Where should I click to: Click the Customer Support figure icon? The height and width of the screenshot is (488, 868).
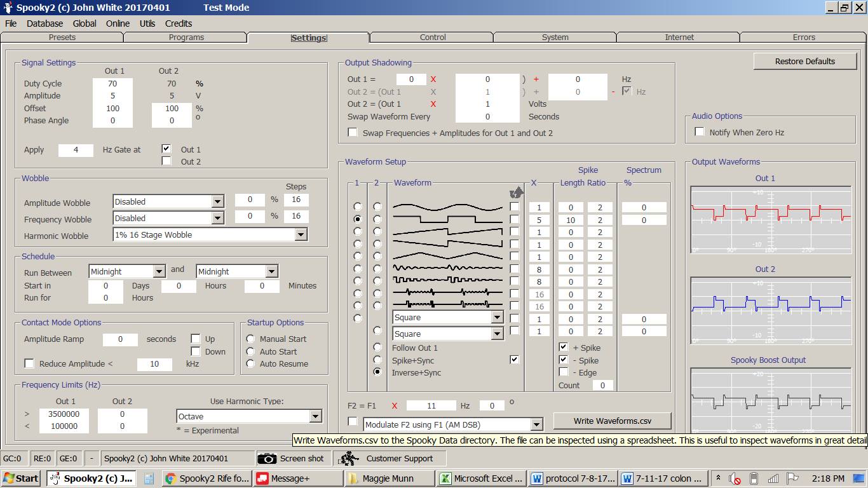coord(347,459)
